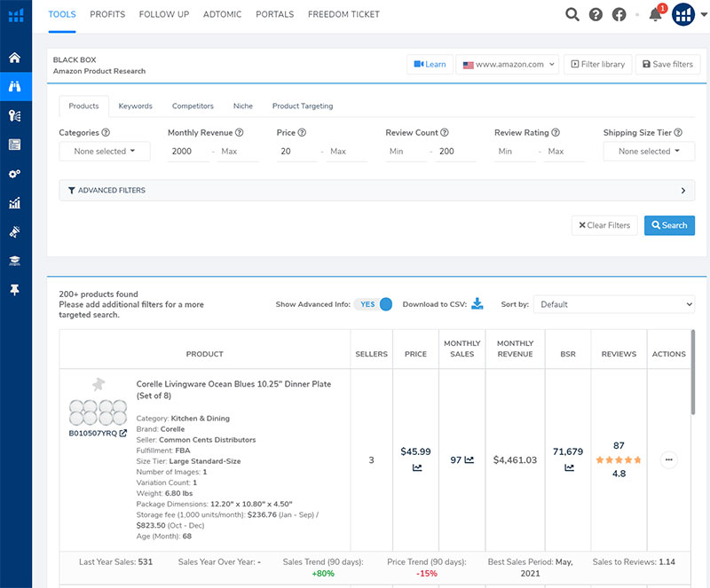Viewport: 710px width, 588px height.
Task: Click the search magnifier in top bar
Action: click(572, 15)
